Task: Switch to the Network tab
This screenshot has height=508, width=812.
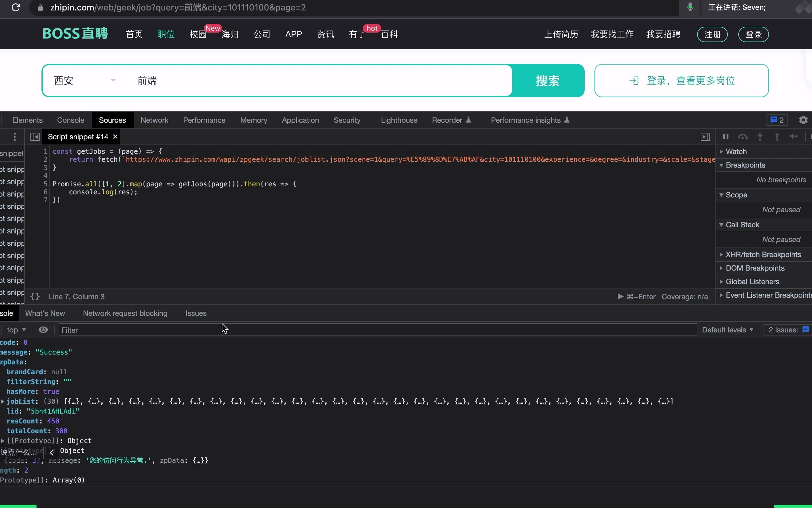Action: (155, 120)
